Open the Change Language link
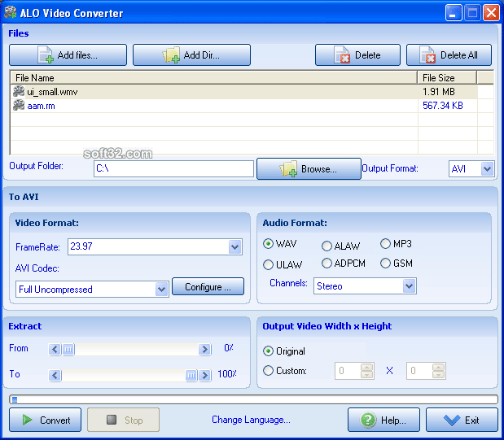 [251, 420]
